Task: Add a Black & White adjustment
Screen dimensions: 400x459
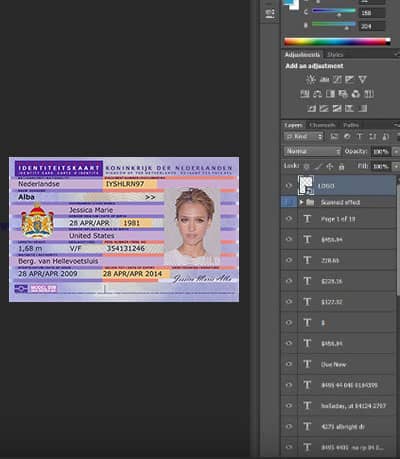Action: [x=330, y=94]
